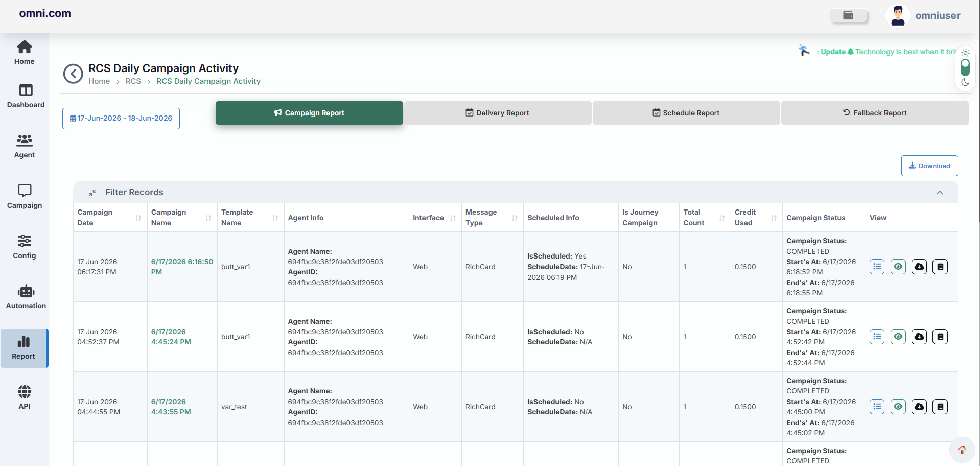The image size is (980, 466).
Task: Open the date range picker 17-Jun-2026 - 18-Jun-2026
Action: 121,119
